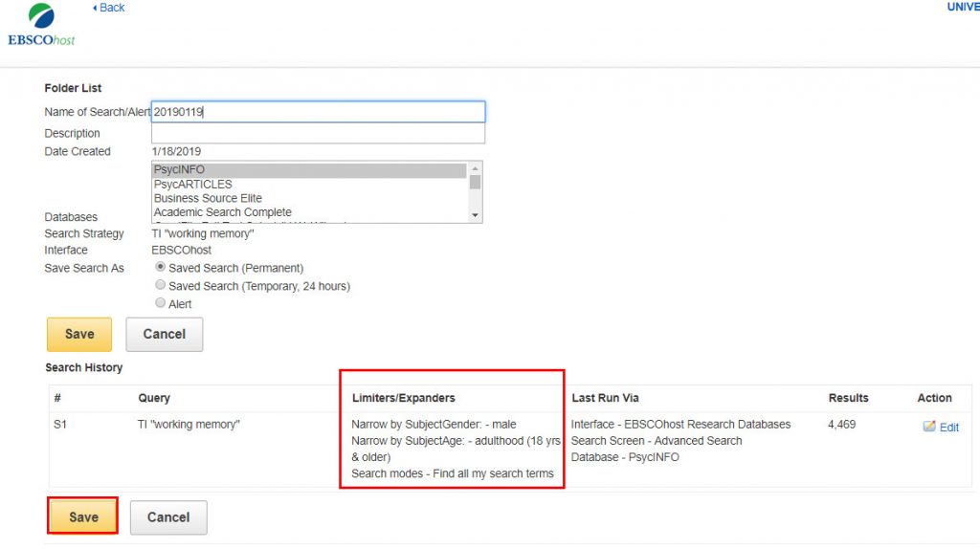Click the S1 query text TI "working memory"

(x=189, y=424)
